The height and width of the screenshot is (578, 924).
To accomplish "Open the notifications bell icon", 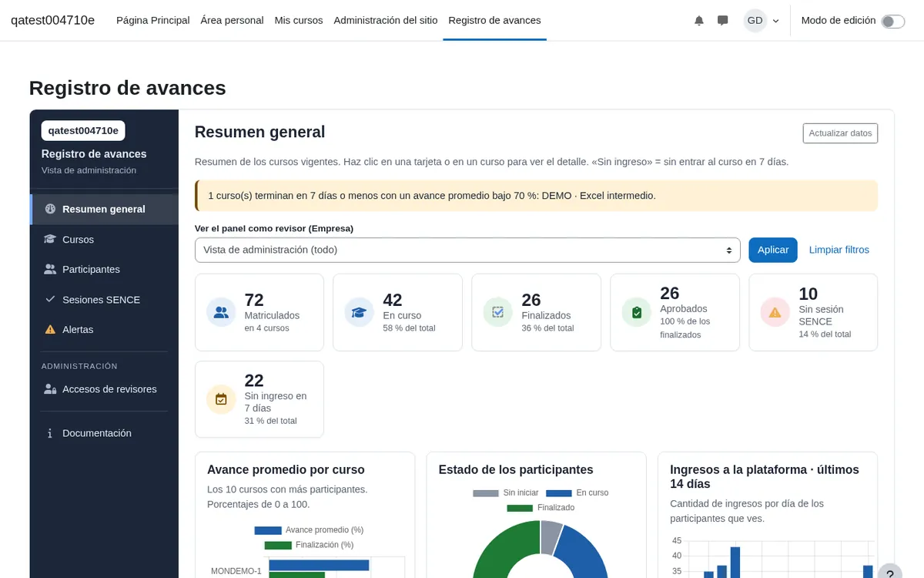I will [x=699, y=21].
